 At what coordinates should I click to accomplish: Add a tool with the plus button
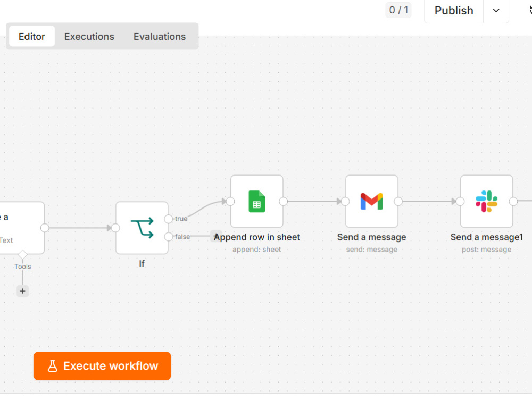(23, 291)
